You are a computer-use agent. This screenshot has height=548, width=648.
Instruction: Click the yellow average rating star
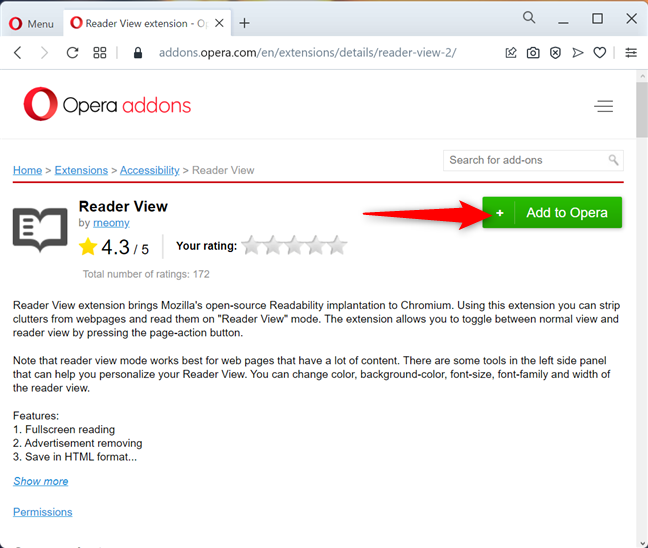point(88,247)
